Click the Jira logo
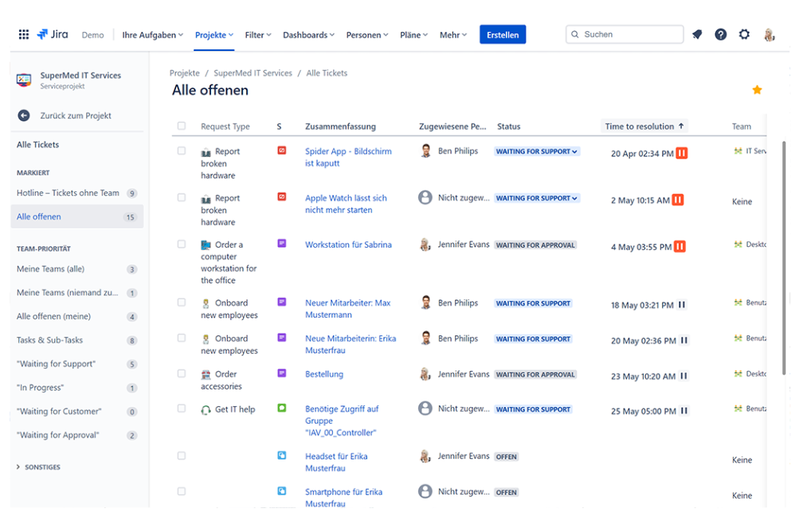Screen dimensions: 803x532 pyautogui.click(x=53, y=35)
